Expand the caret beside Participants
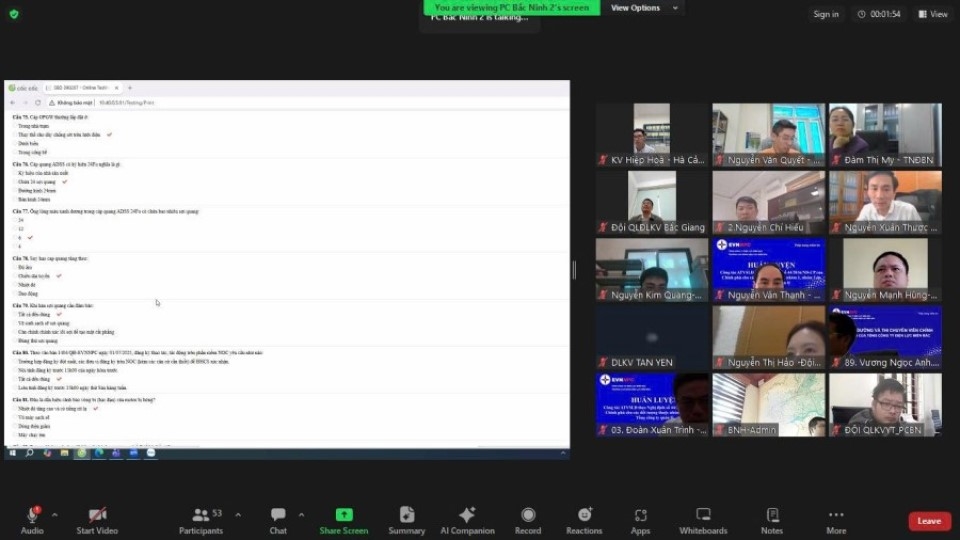The image size is (960, 540). [x=238, y=514]
